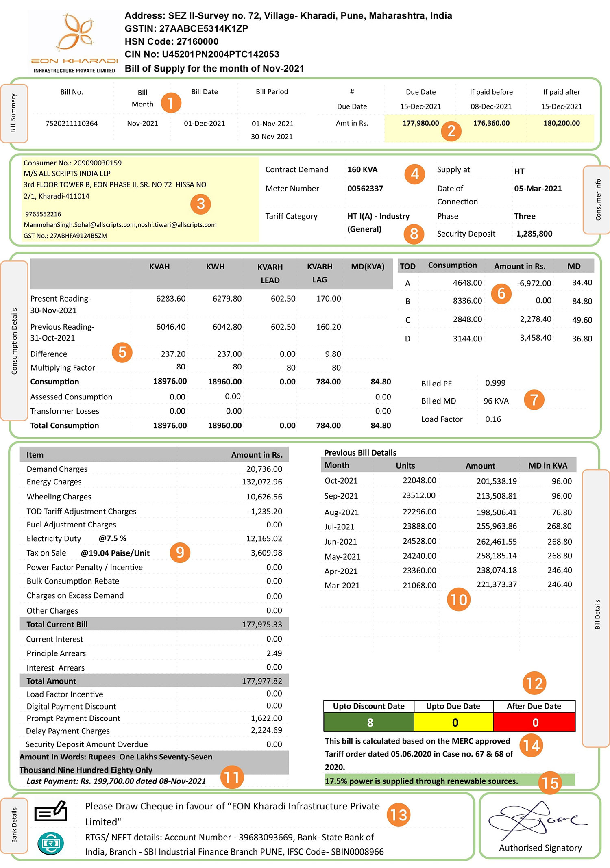This screenshot has height=868, width=610.
Task: Click the red After Due Date cell
Action: 535,722
